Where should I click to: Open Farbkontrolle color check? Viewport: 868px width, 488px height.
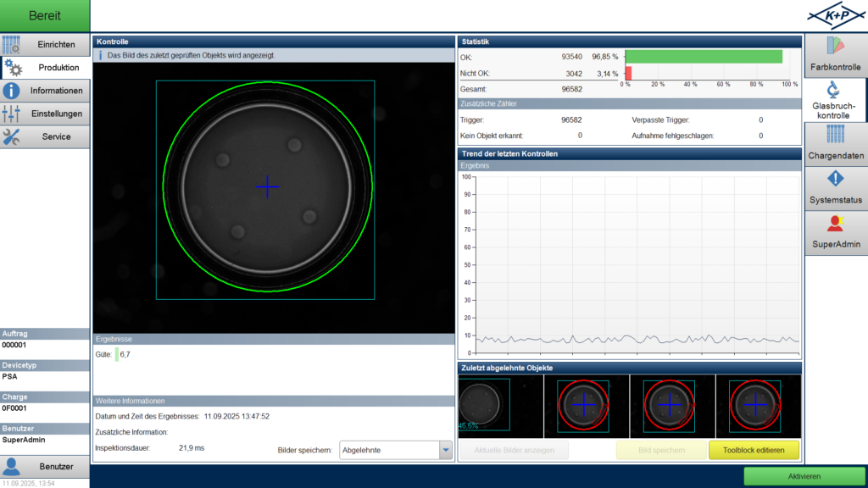[x=836, y=55]
